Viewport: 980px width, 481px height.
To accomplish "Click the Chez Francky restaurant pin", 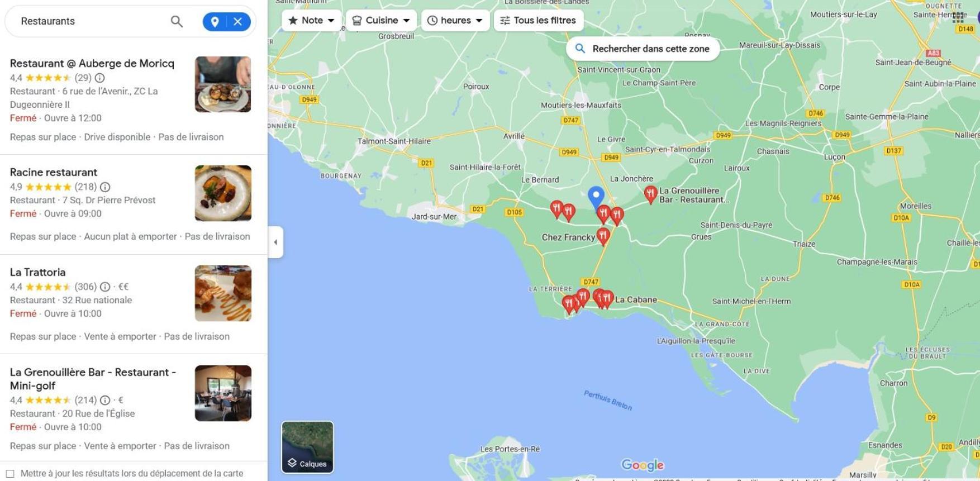I will (603, 236).
